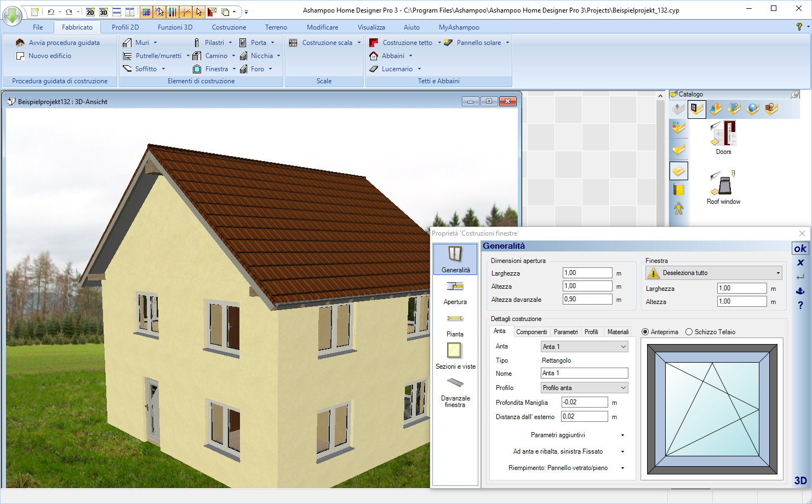Expand Deseleziona tutto dropdown
The width and height of the screenshot is (812, 504).
[x=777, y=273]
